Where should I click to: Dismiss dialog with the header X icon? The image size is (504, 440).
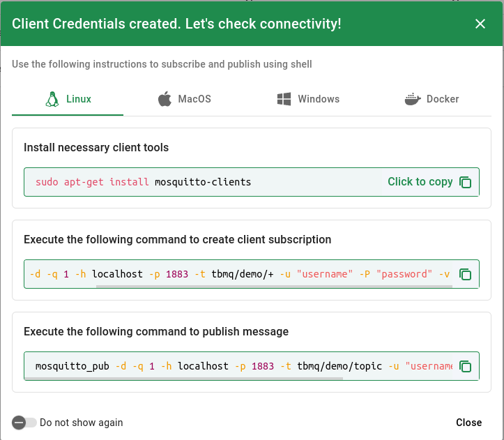pos(480,24)
